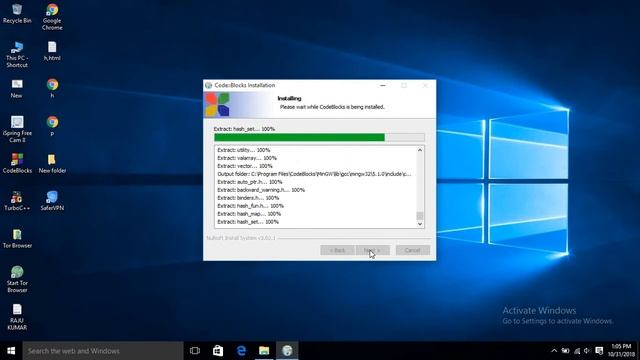The width and height of the screenshot is (640, 360).
Task: Select log line 'Extract: valarray... 100%'
Action: click(247, 158)
